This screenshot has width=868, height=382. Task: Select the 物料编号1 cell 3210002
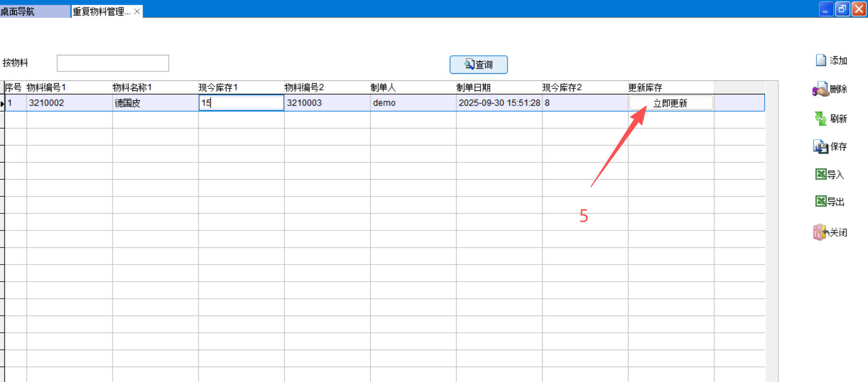click(x=69, y=103)
